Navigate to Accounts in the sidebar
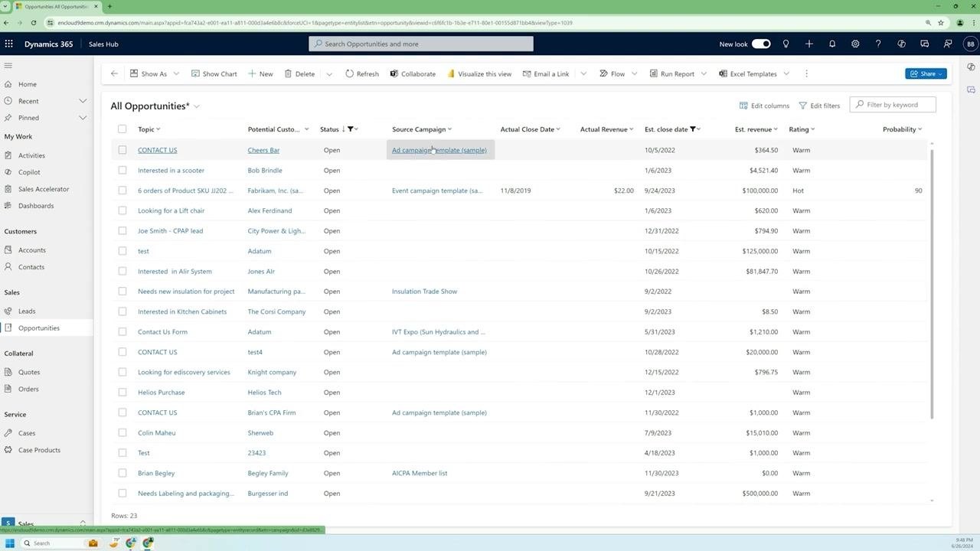Viewport: 980px width, 551px height. (x=32, y=250)
